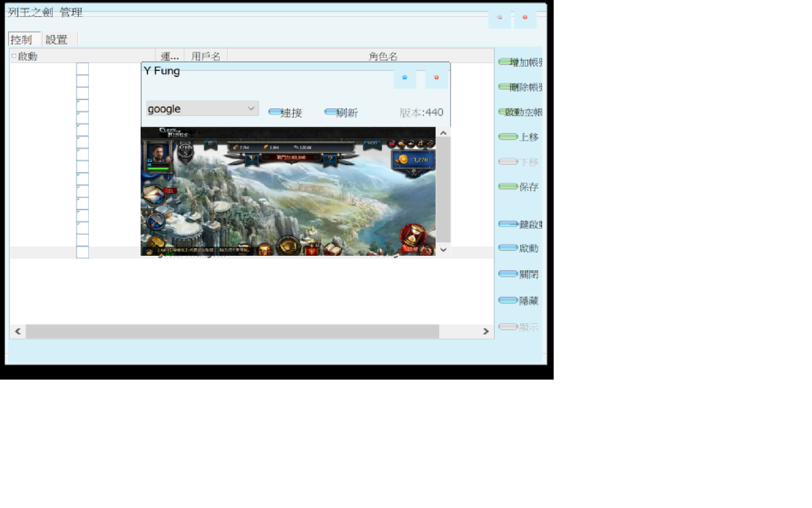This screenshot has width=812, height=508.
Task: Close the Y Fung window
Action: (436, 77)
